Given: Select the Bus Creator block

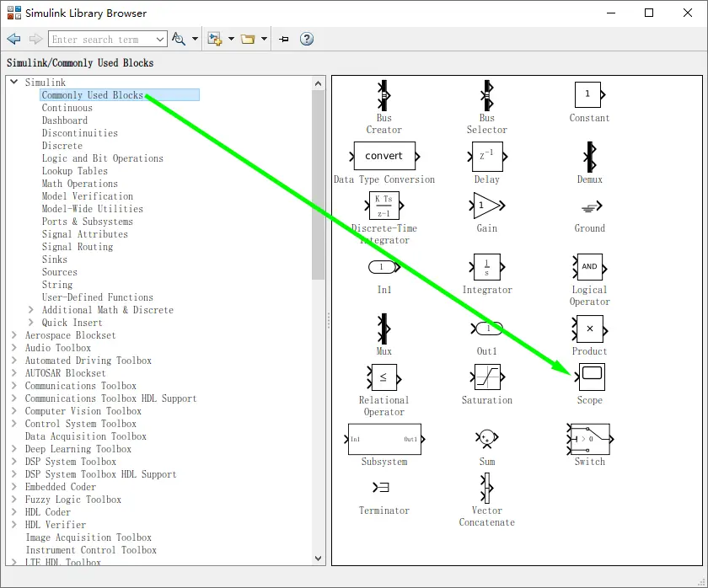Looking at the screenshot, I should (383, 95).
